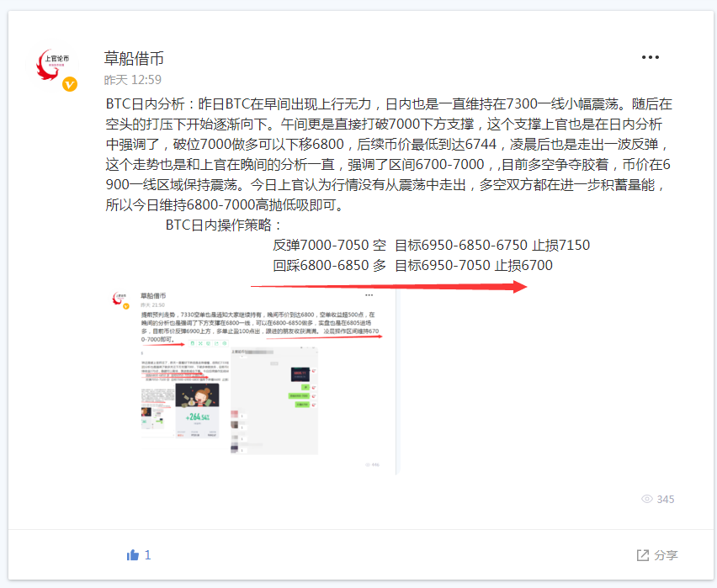Screen dimensions: 717x588
Task: Click the 反弹7000-7050 空 strategy line
Action: point(431,245)
